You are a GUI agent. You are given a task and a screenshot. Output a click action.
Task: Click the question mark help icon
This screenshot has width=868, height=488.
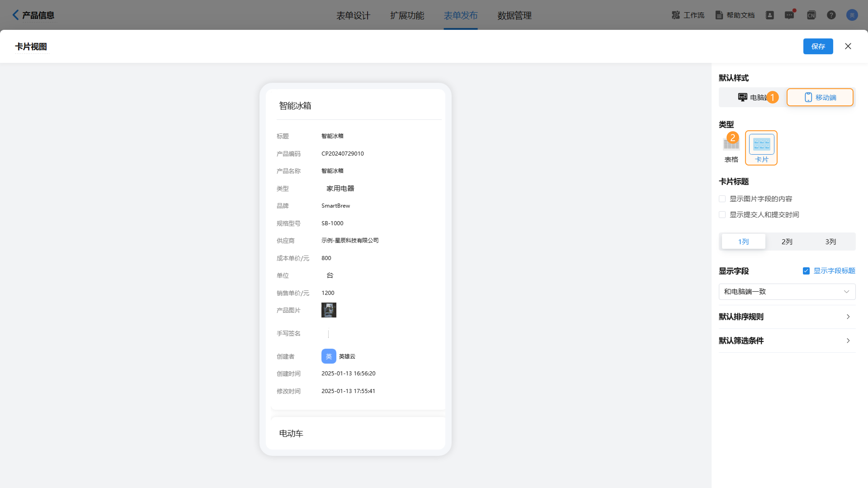pyautogui.click(x=831, y=15)
